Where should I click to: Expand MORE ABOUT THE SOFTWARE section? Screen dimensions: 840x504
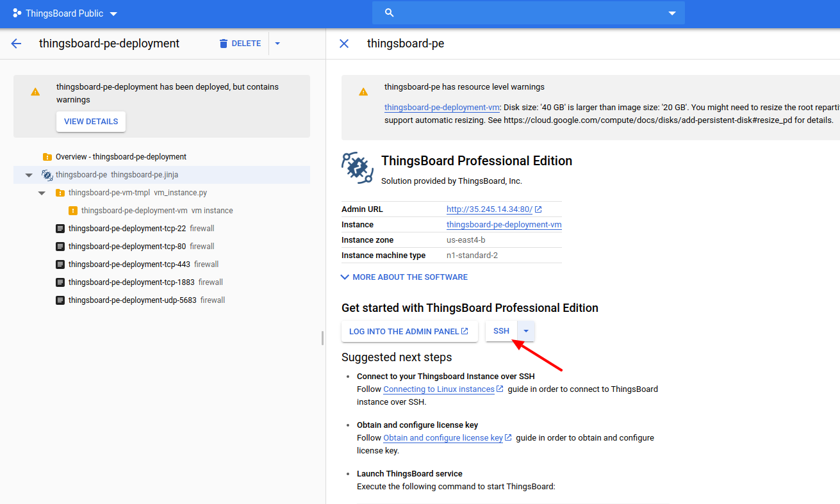point(404,277)
